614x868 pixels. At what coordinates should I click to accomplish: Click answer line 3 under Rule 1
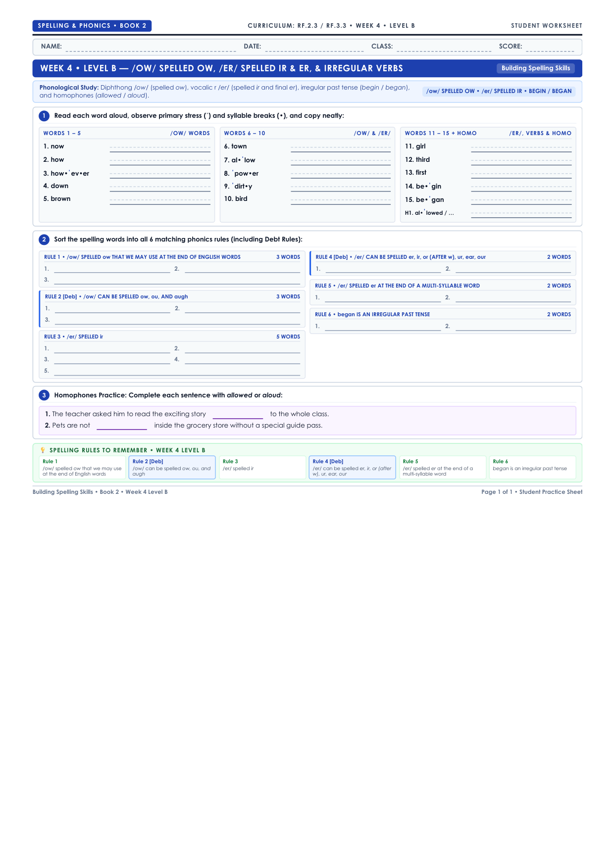[177, 280]
